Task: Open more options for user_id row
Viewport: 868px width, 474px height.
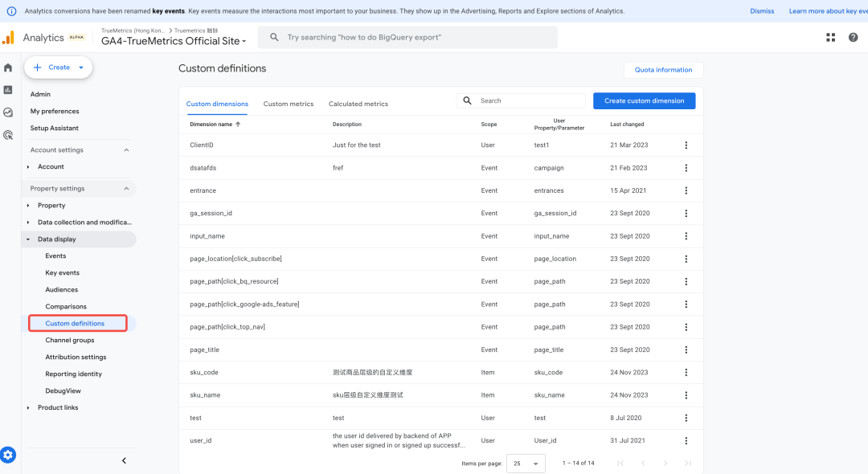Action: [686, 440]
